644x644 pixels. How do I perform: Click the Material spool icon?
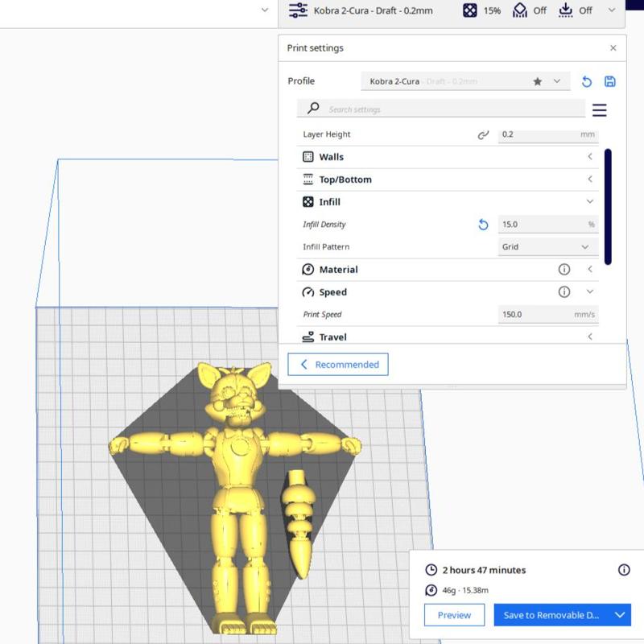pyautogui.click(x=308, y=270)
